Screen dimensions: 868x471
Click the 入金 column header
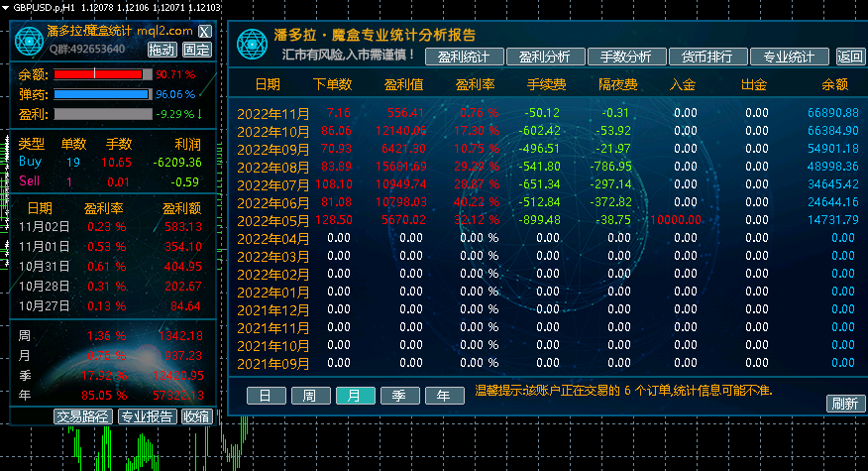click(683, 84)
